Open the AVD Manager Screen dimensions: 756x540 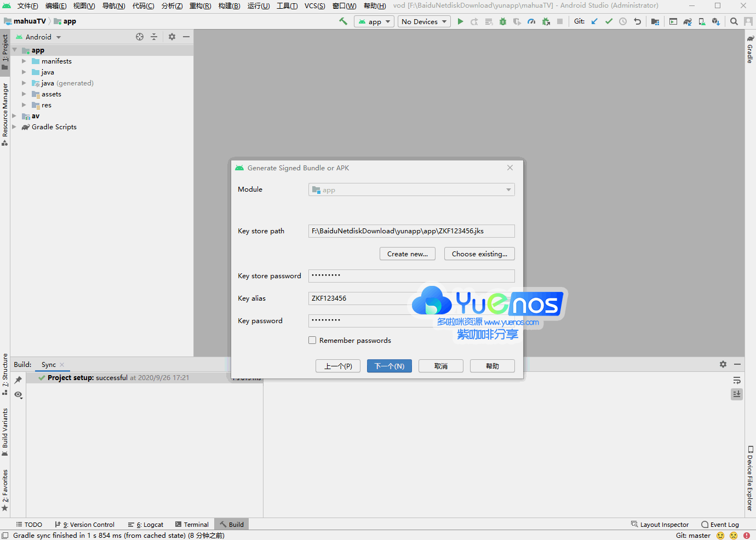701,21
